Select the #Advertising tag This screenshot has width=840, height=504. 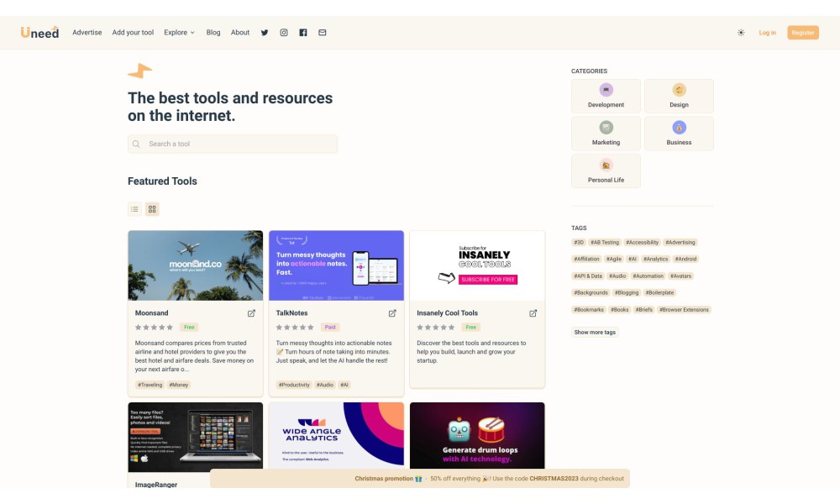coord(680,243)
